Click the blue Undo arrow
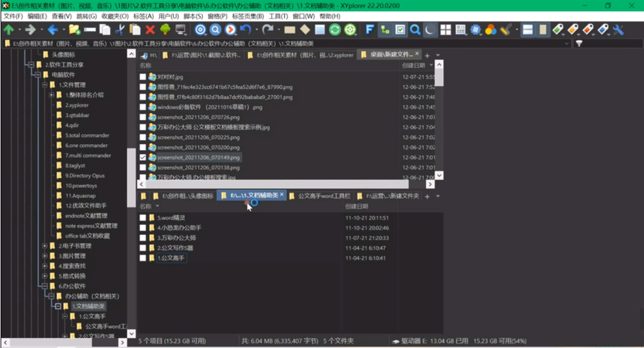Image resolution: width=644 pixels, height=348 pixels. pyautogui.click(x=245, y=30)
